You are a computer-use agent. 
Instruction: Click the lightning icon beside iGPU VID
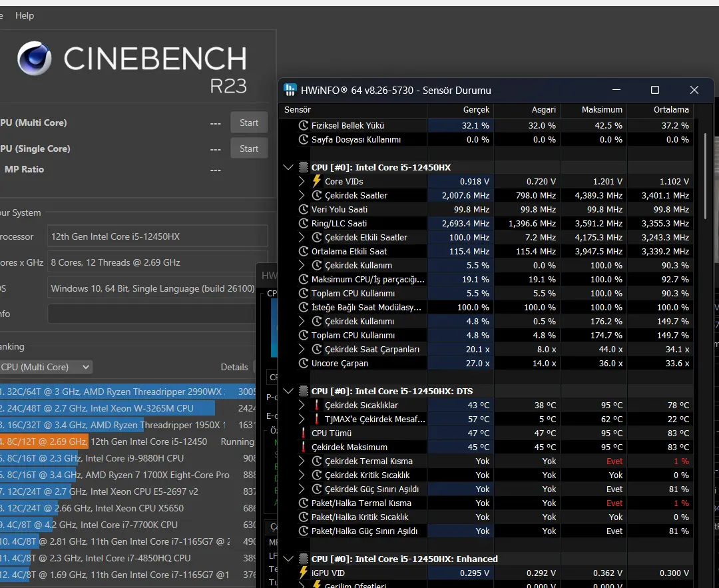(303, 573)
